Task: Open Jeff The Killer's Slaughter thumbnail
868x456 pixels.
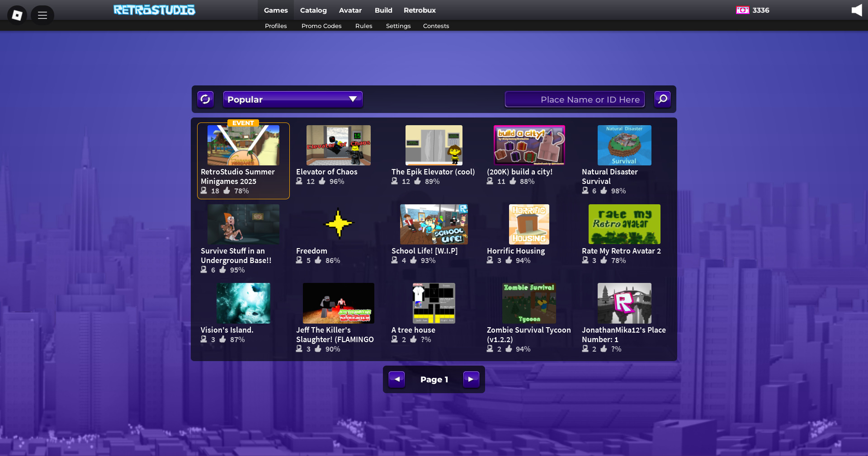Action: 339,303
